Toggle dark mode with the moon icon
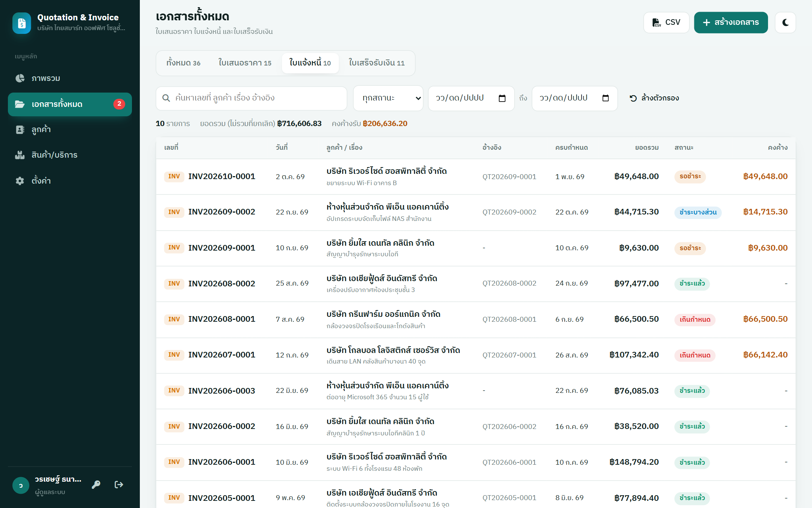812x508 pixels. point(785,23)
